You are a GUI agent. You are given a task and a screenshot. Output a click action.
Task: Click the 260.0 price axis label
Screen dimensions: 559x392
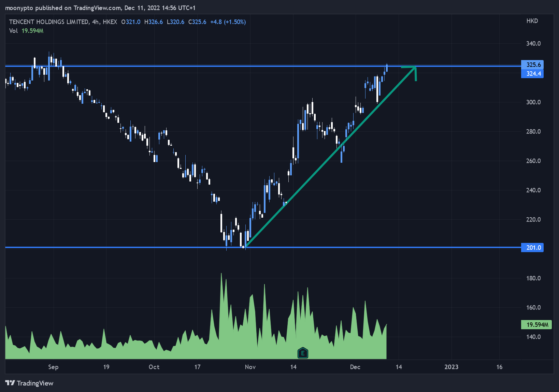coord(533,161)
